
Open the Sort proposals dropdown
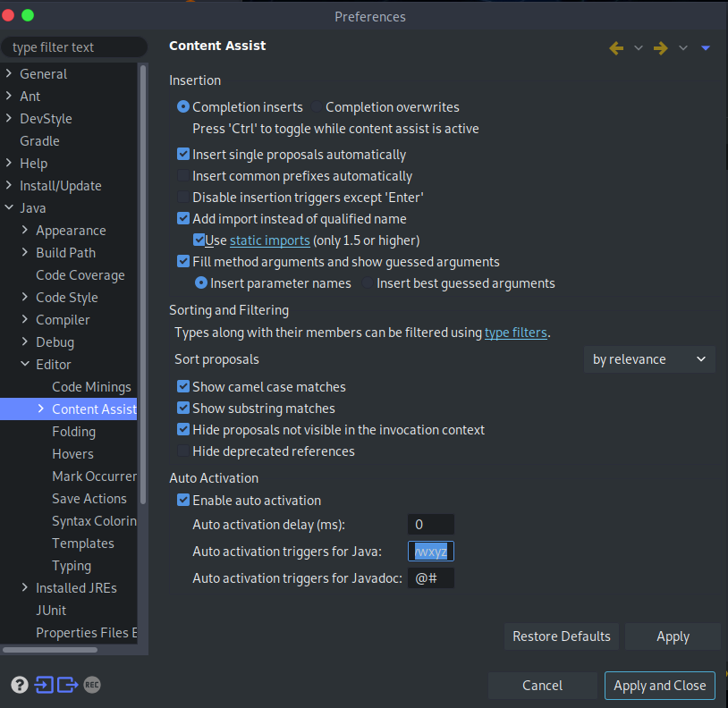(x=649, y=359)
